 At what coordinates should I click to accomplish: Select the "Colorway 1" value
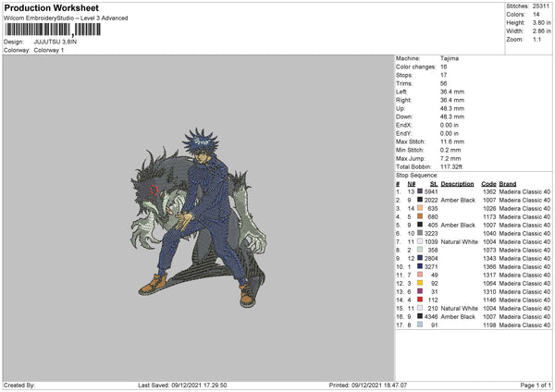click(x=49, y=50)
